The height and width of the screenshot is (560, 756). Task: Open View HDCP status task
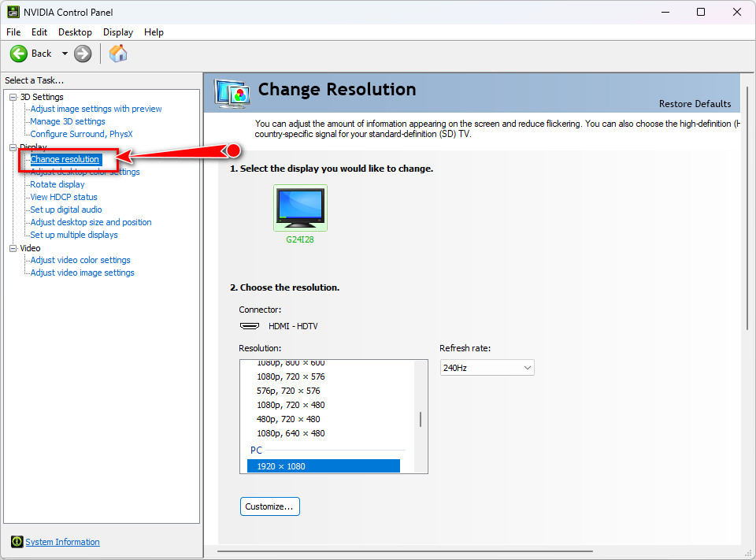(x=64, y=197)
